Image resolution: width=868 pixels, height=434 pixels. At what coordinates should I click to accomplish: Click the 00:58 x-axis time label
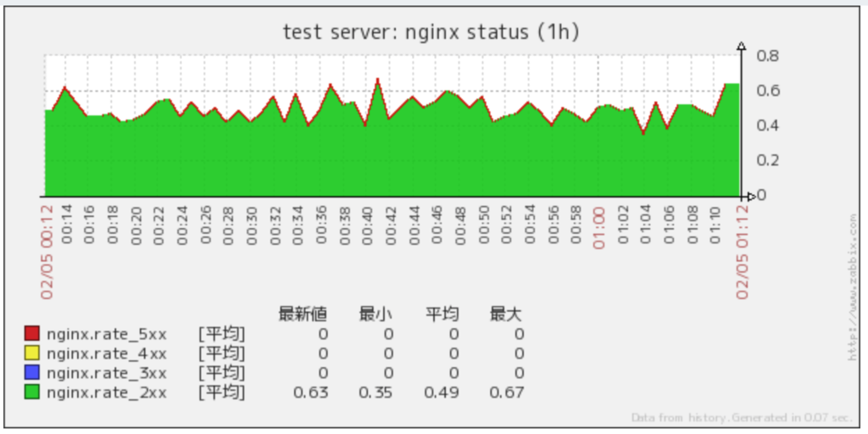pos(576,224)
